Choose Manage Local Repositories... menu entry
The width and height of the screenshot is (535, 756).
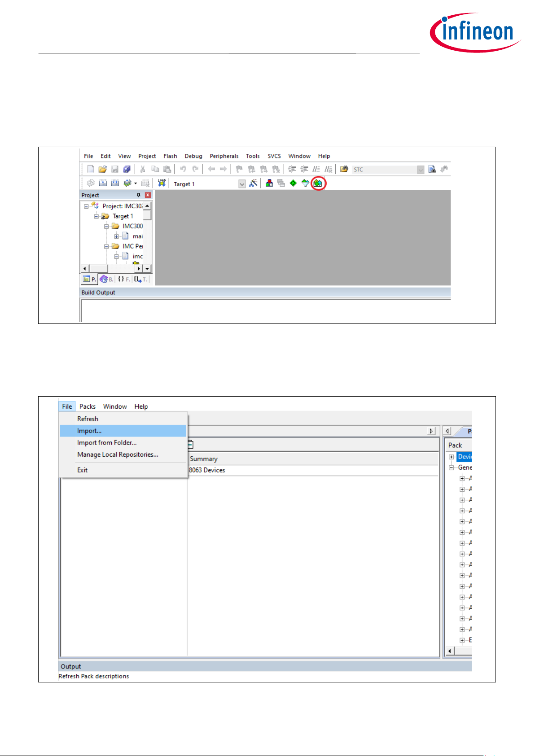[118, 454]
